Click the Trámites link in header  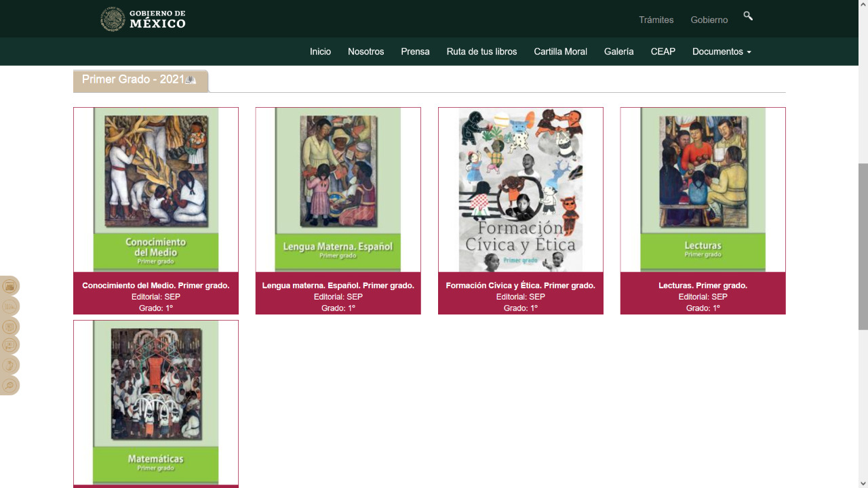click(656, 20)
